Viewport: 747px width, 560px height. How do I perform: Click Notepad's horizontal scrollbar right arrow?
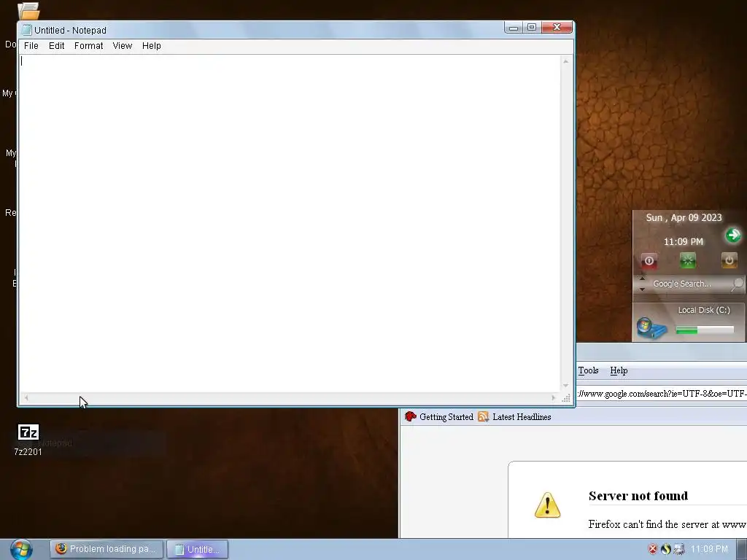tap(554, 397)
